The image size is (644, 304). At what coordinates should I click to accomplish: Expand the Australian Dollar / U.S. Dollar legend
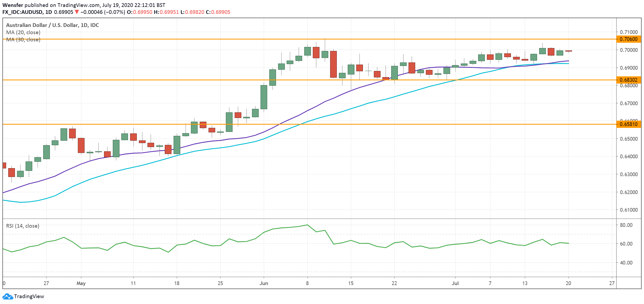pyautogui.click(x=52, y=25)
